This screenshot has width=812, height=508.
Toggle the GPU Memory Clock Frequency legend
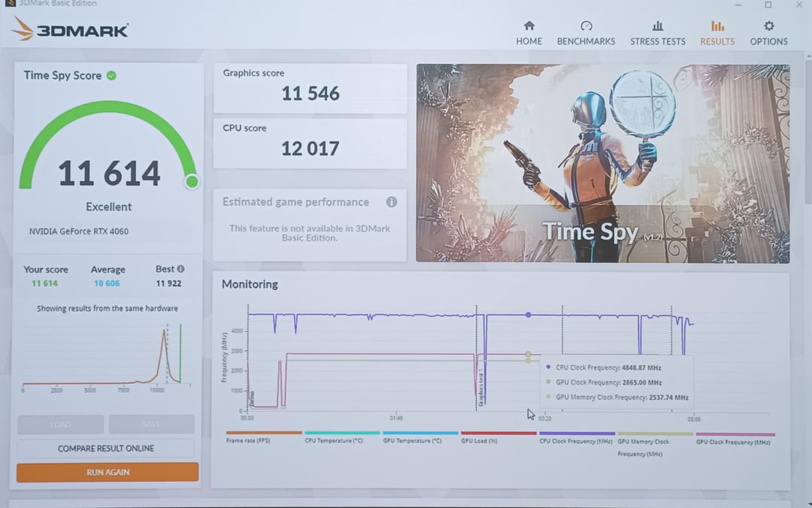pyautogui.click(x=655, y=434)
